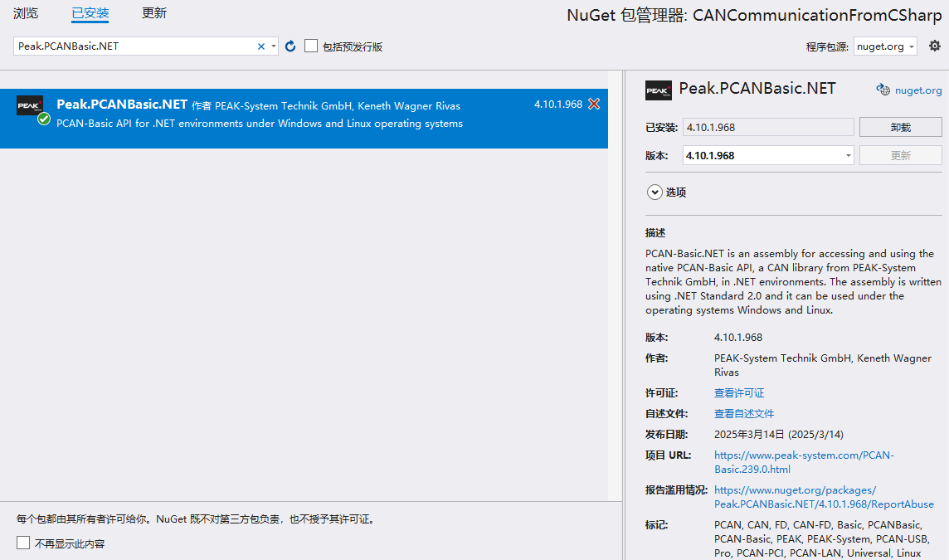Select the Peak.PCANBasic.NET package row
The height and width of the screenshot is (560, 949).
(304, 118)
